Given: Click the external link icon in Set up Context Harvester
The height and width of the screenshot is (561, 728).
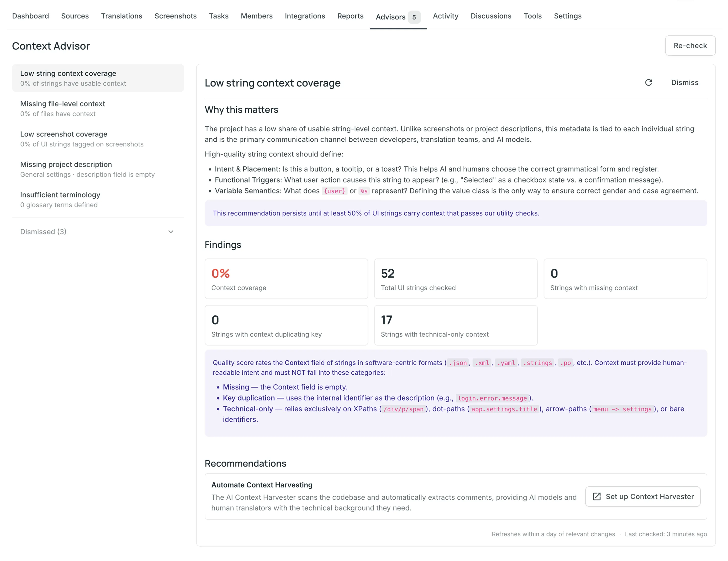Looking at the screenshot, I should (x=597, y=496).
